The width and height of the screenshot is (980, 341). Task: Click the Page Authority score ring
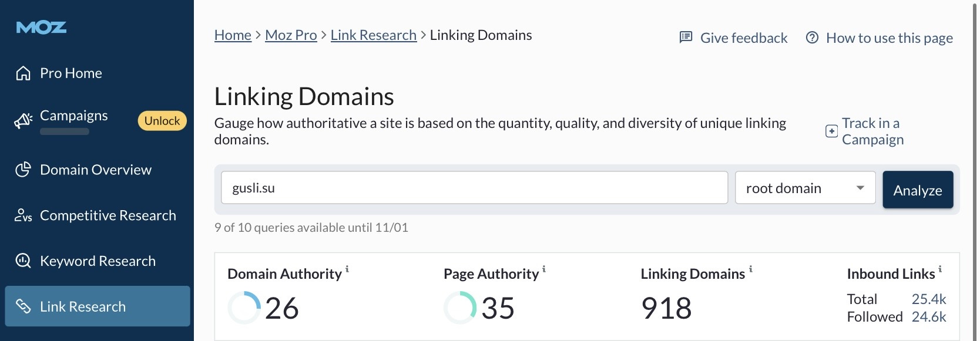(x=460, y=308)
